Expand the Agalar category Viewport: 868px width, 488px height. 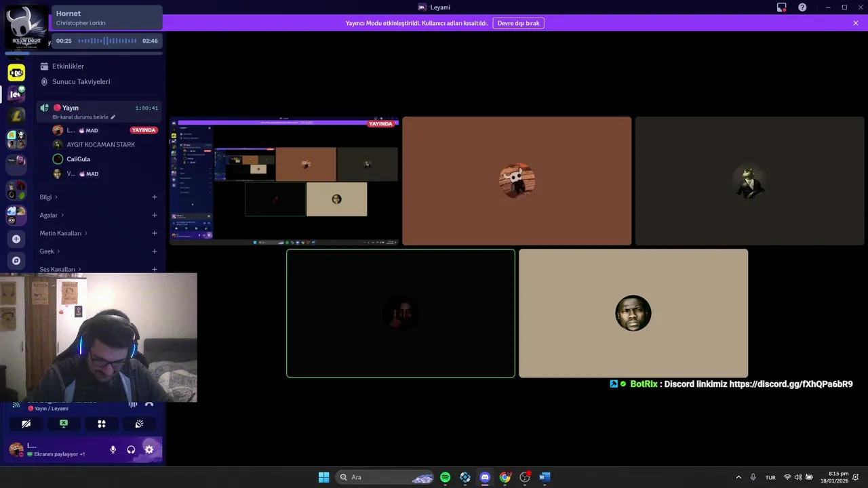[x=52, y=215]
